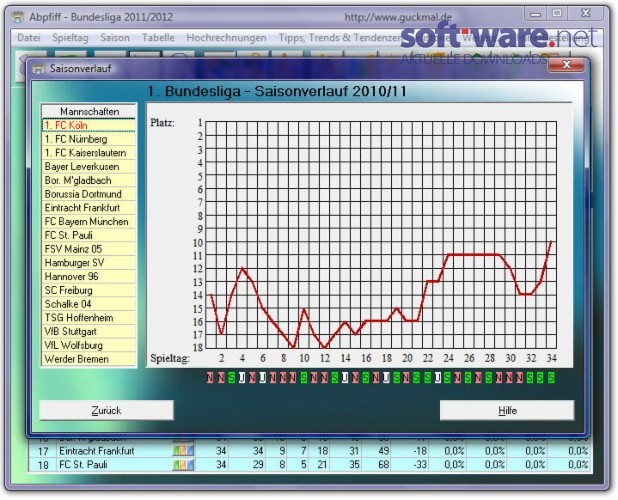Maximize the Abpfiff main window
618x500 pixels.
[557, 13]
